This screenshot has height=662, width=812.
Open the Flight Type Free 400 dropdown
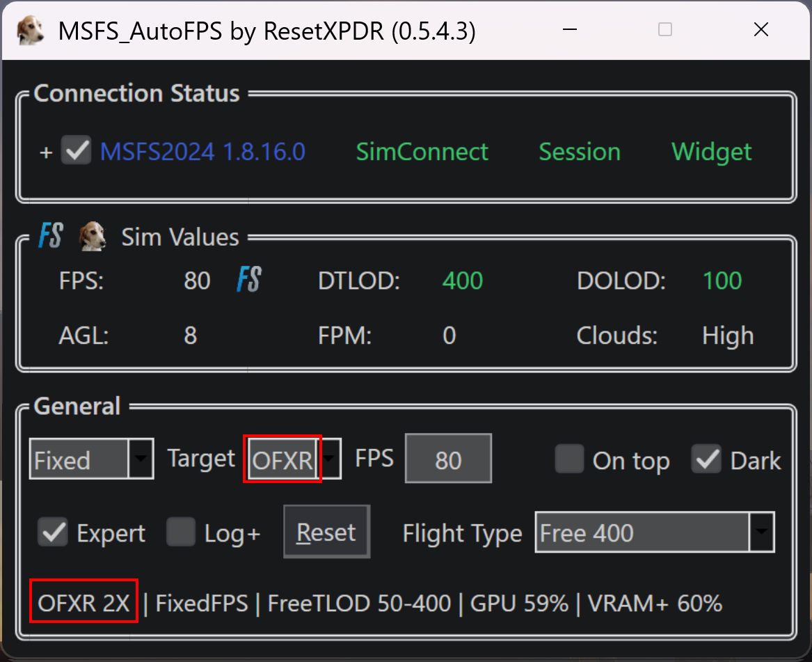[x=655, y=532]
